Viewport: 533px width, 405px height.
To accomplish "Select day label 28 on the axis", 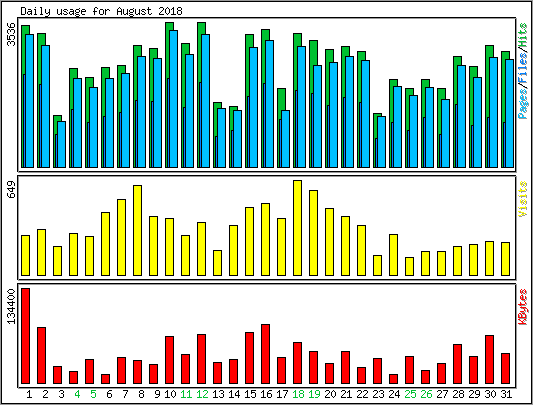I will point(458,394).
